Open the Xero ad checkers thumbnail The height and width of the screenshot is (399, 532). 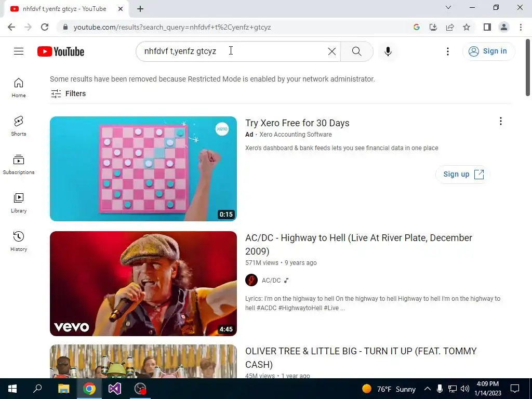pyautogui.click(x=143, y=169)
